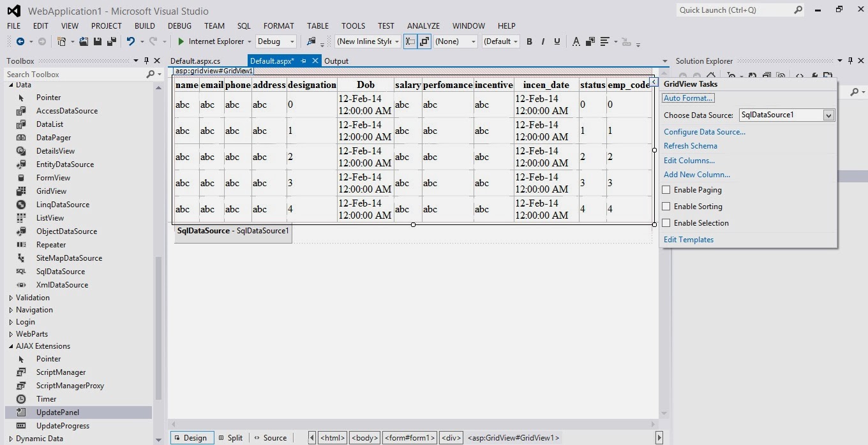
Task: Select the SqlDataSource1 control on design surface
Action: click(x=233, y=231)
